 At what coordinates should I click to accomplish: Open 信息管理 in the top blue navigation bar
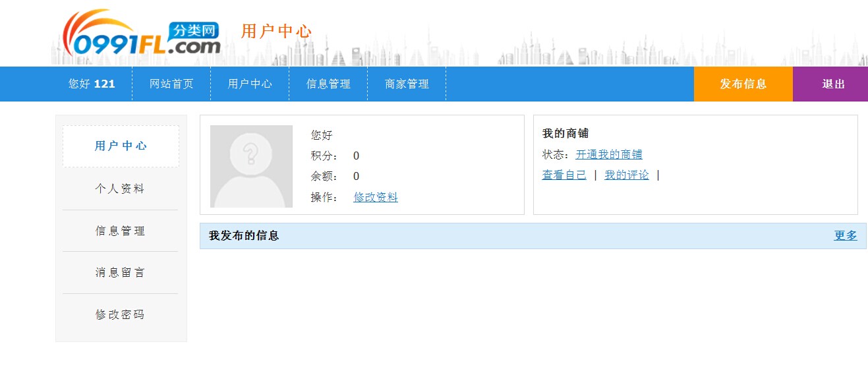pyautogui.click(x=328, y=84)
